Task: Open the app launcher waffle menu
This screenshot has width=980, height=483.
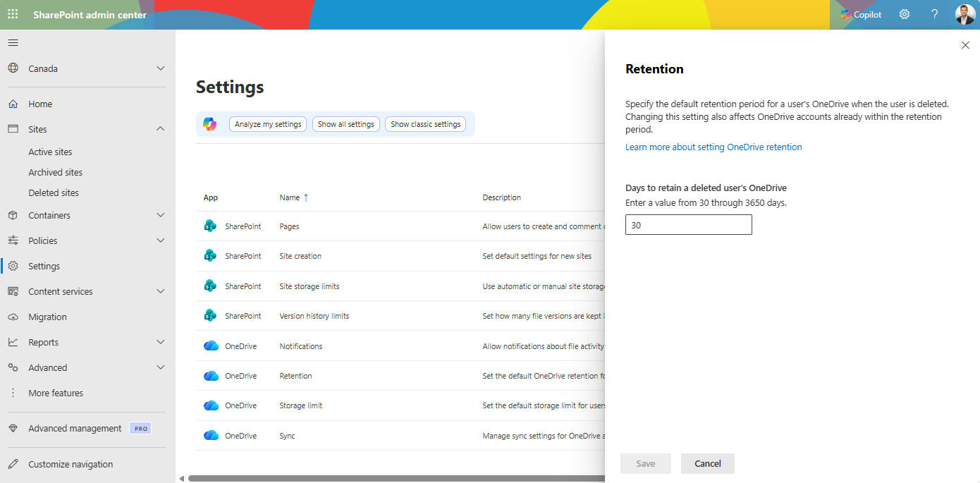Action: pos(12,13)
